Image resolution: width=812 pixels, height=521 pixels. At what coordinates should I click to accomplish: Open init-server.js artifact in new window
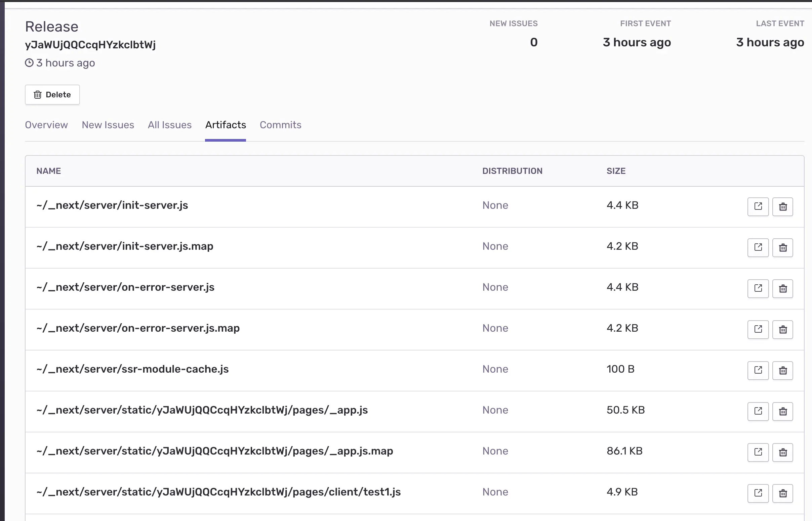[x=758, y=206]
